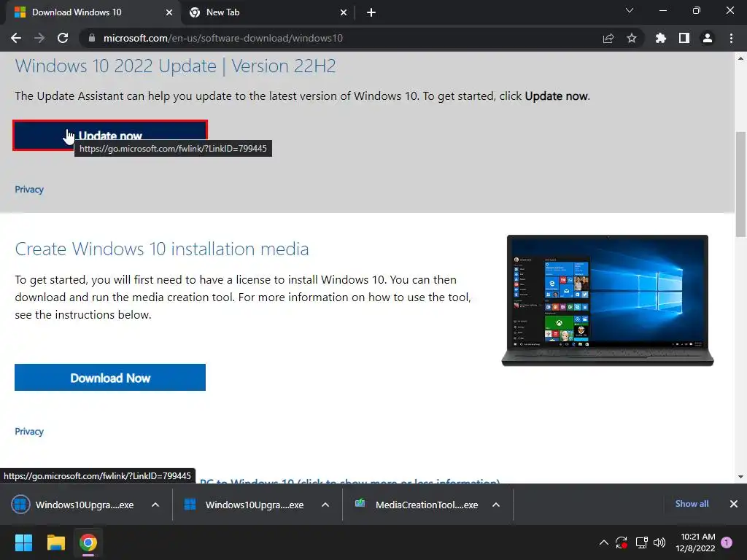The width and height of the screenshot is (747, 560).
Task: Click the Download Now button
Action: pos(110,378)
